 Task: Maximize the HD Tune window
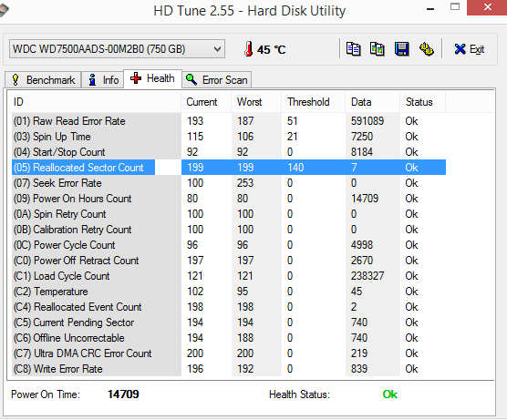(455, 7)
